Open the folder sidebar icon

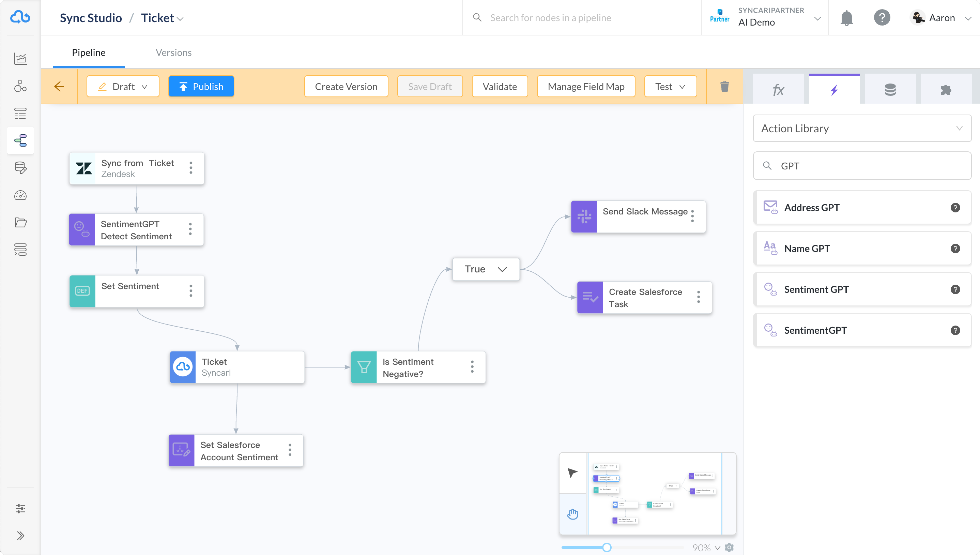(20, 222)
